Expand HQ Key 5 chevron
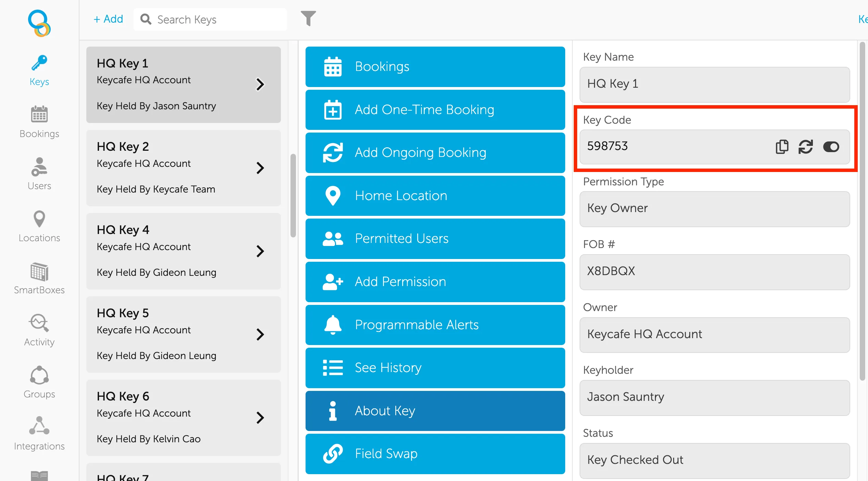Screen dimensions: 868x481 click(260, 334)
